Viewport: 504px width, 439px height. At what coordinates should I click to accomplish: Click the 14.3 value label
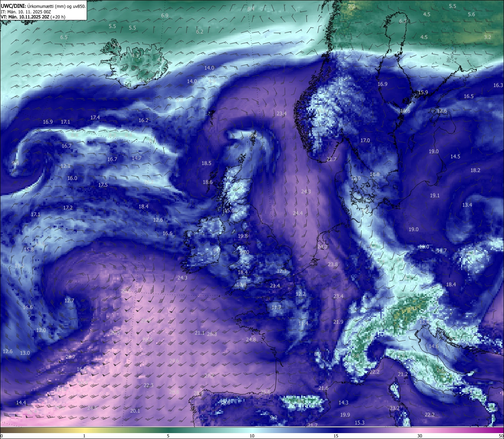coord(343,402)
